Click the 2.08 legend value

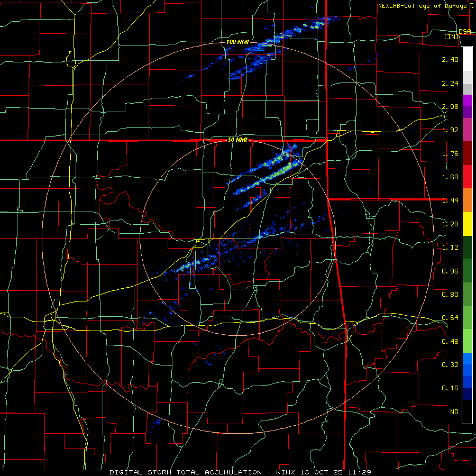pos(450,106)
